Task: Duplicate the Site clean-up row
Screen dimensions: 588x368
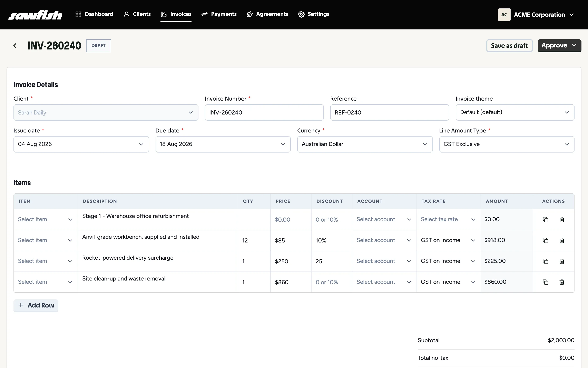Action: coord(546,282)
